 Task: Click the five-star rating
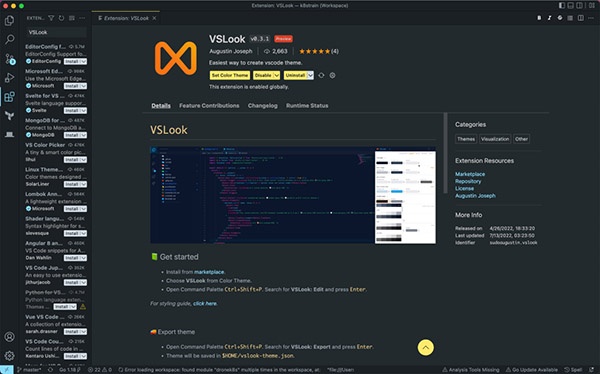(314, 51)
